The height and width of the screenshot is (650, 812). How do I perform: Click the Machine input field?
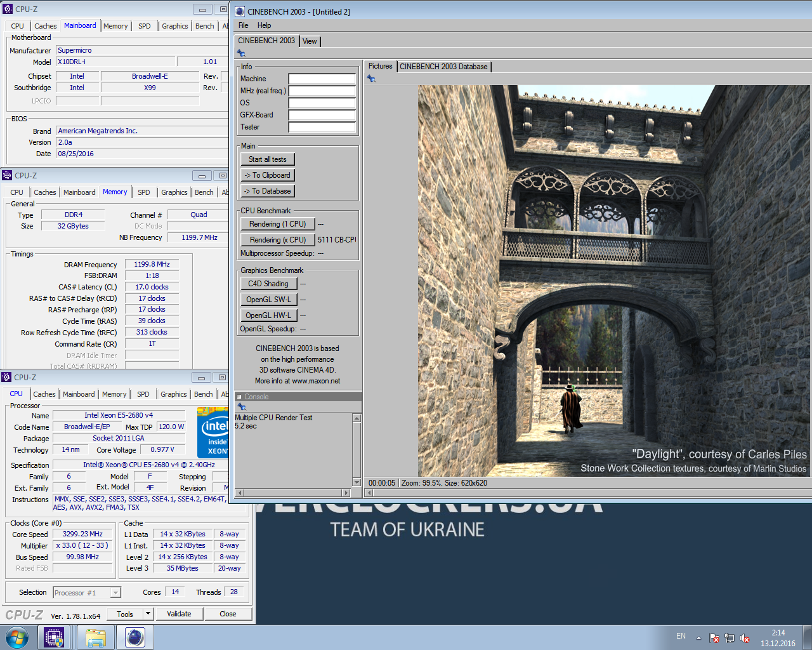[x=322, y=79]
